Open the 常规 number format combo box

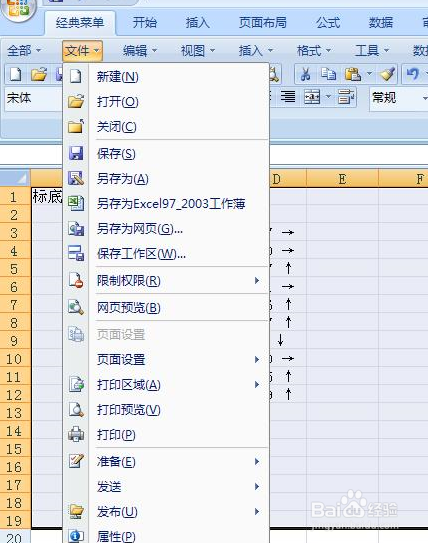pyautogui.click(x=399, y=98)
